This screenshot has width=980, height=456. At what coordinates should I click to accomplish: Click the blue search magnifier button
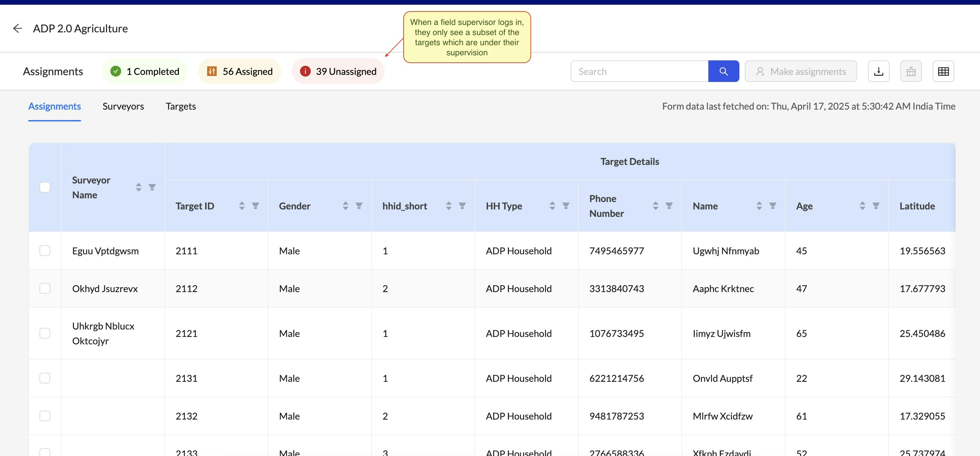pos(723,71)
